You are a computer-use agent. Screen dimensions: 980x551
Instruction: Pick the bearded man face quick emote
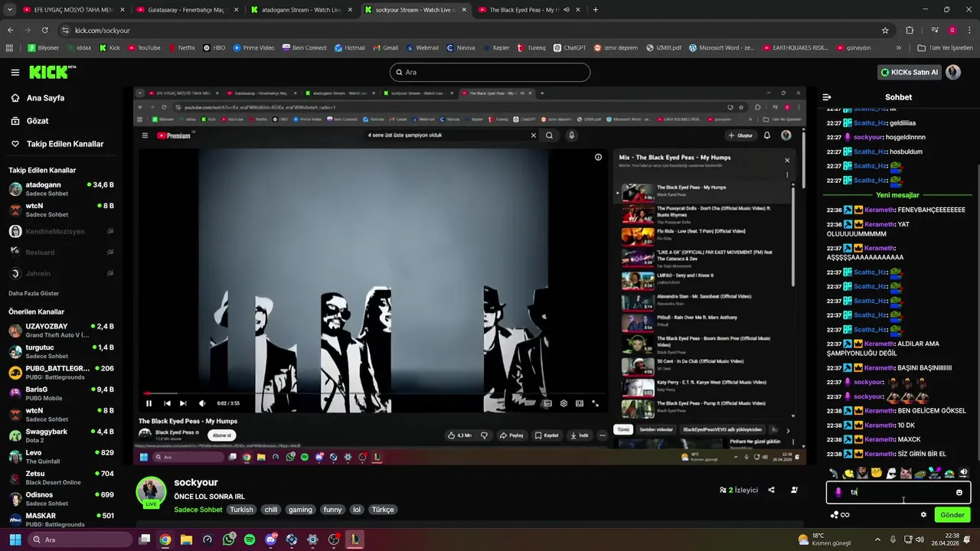(863, 474)
